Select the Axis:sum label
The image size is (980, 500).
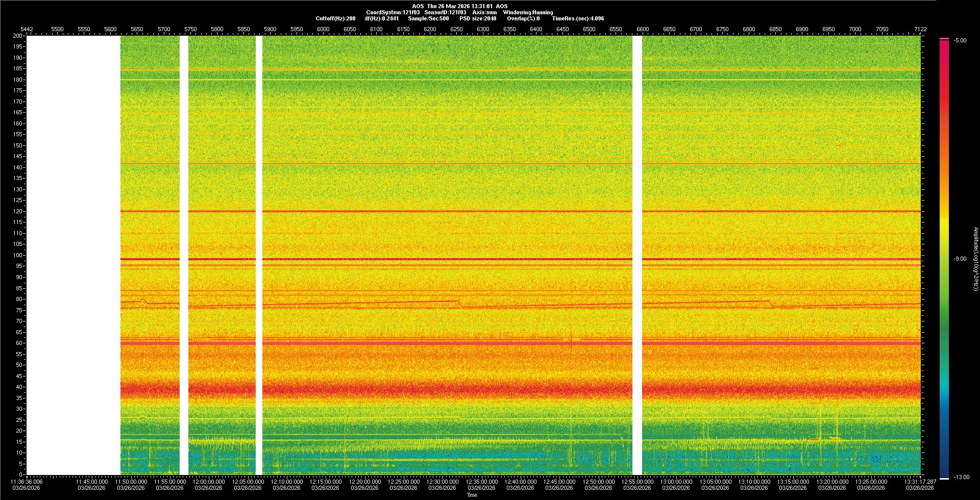click(x=484, y=12)
